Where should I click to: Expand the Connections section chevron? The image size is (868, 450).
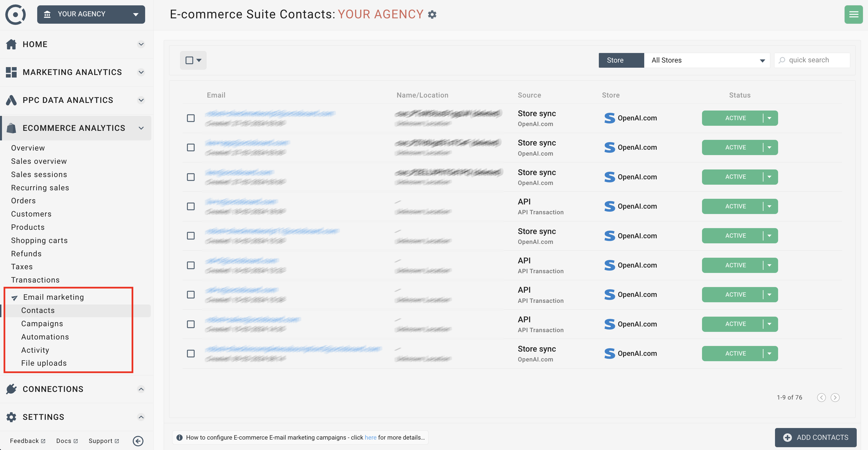[x=141, y=389]
